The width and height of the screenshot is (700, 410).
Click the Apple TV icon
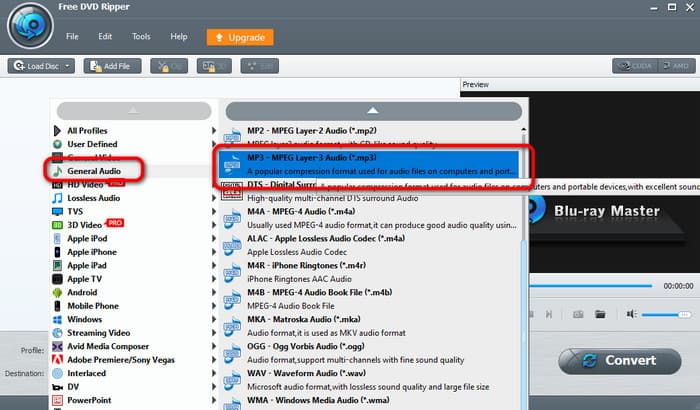(x=57, y=279)
